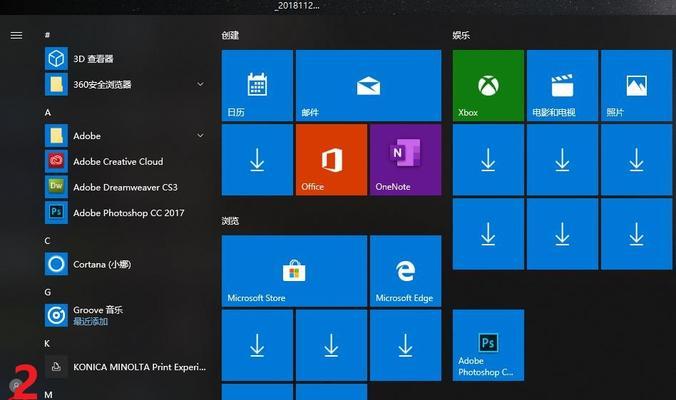This screenshot has height=400, width=676.
Task: Open KONICA MINOLTA Print Experience app
Action: click(125, 367)
